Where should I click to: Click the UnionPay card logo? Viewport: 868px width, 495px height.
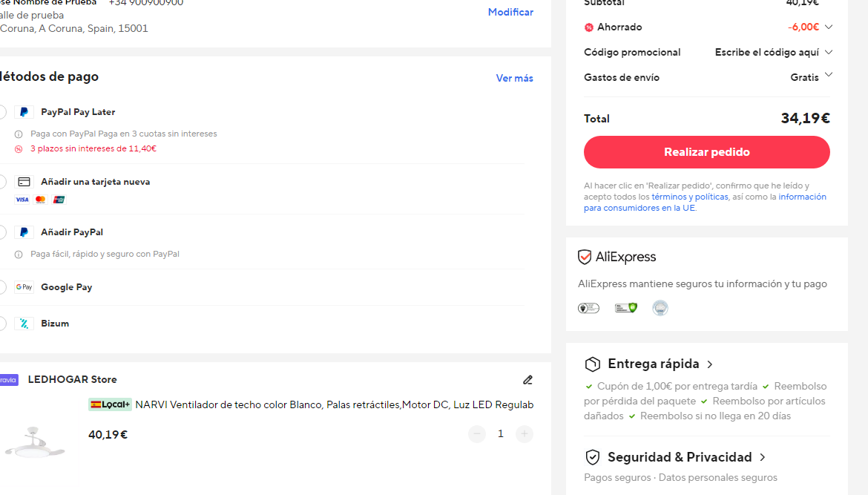pos(59,200)
